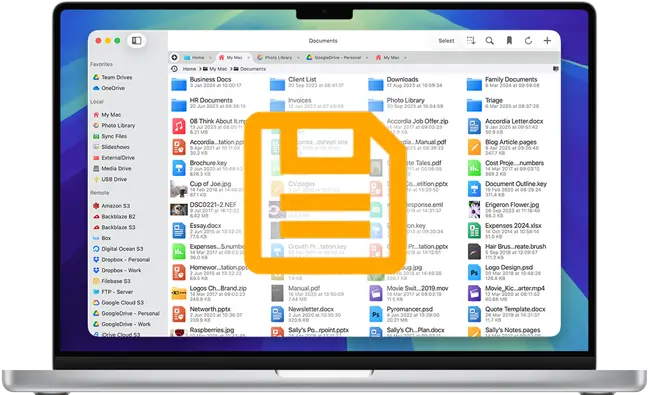The height and width of the screenshot is (395, 648).
Task: Click the plus icon in the top toolbar
Action: coord(547,40)
